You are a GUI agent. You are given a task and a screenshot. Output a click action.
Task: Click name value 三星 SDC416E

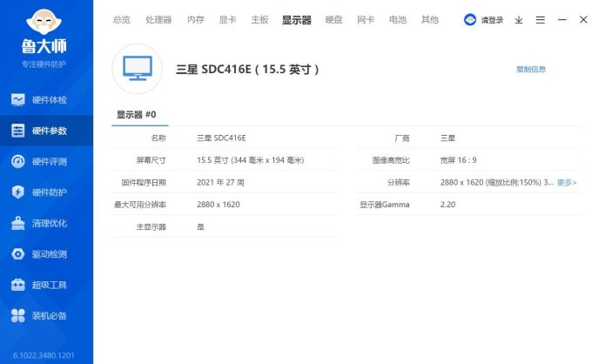221,138
